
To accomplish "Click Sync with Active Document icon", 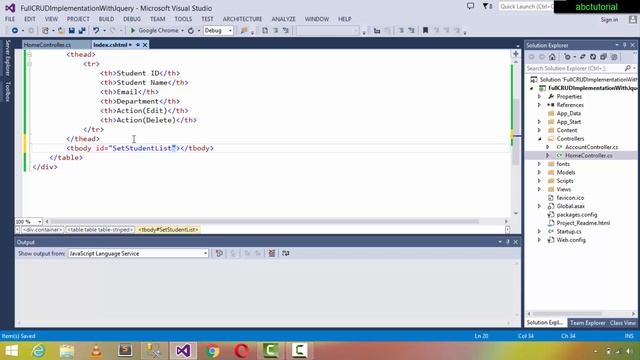I will pos(583,57).
